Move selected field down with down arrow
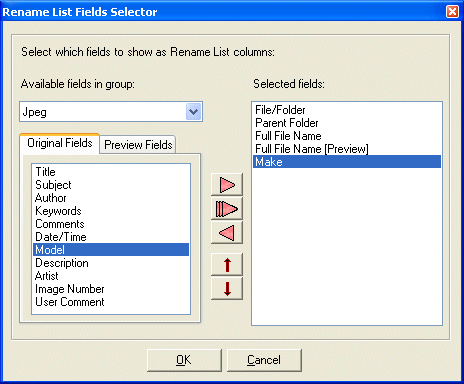Image resolution: width=464 pixels, height=384 pixels. click(x=227, y=289)
